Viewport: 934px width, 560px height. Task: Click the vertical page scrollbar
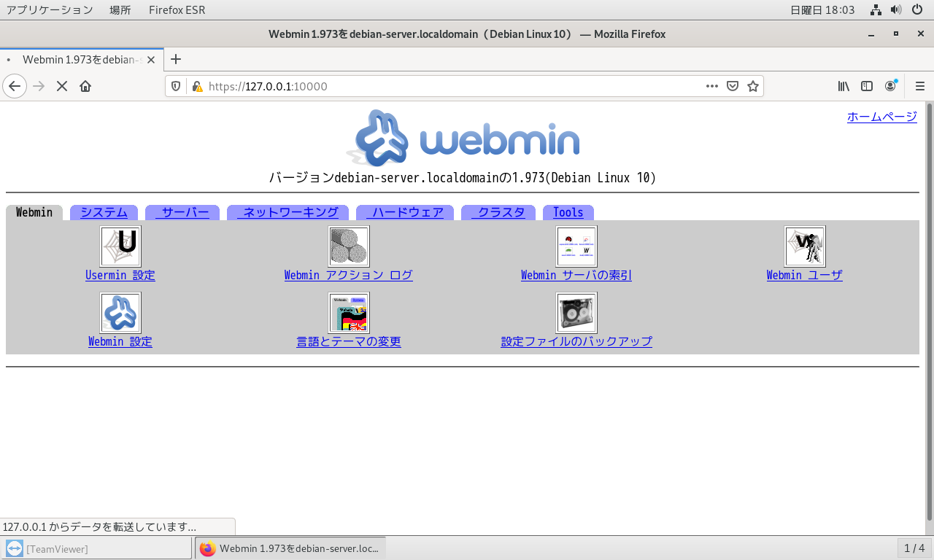point(930,314)
